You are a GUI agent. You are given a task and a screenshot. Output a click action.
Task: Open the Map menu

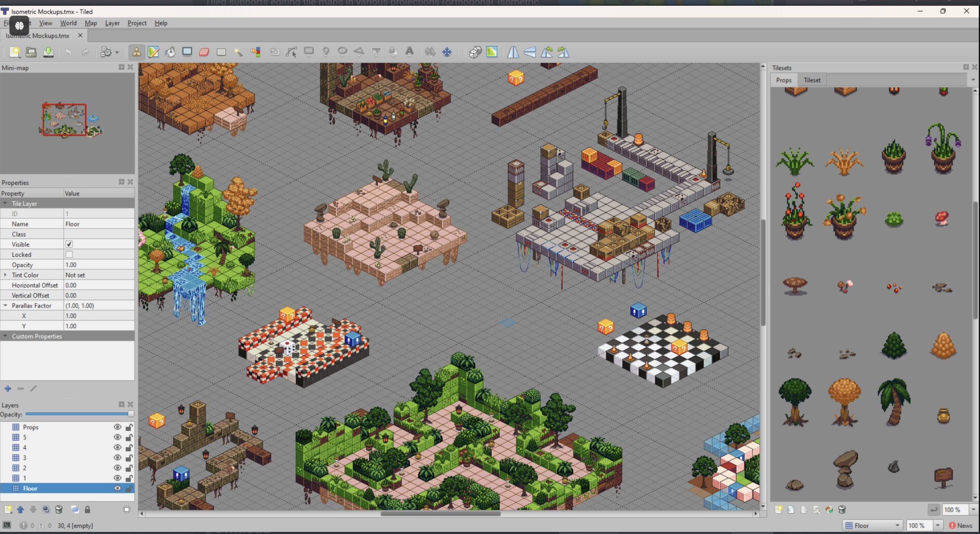91,23
